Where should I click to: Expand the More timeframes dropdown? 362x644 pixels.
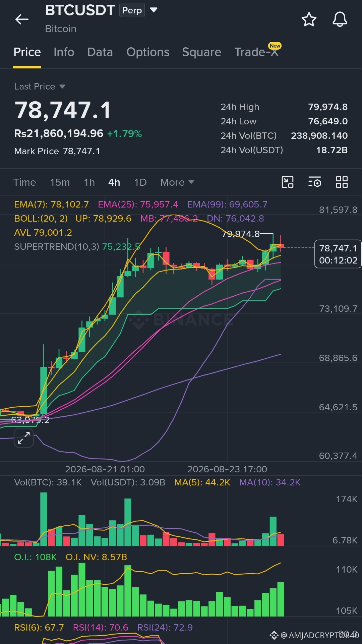(x=177, y=182)
